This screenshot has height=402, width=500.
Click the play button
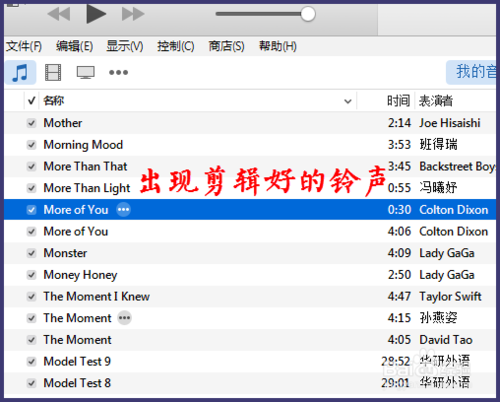tap(96, 14)
